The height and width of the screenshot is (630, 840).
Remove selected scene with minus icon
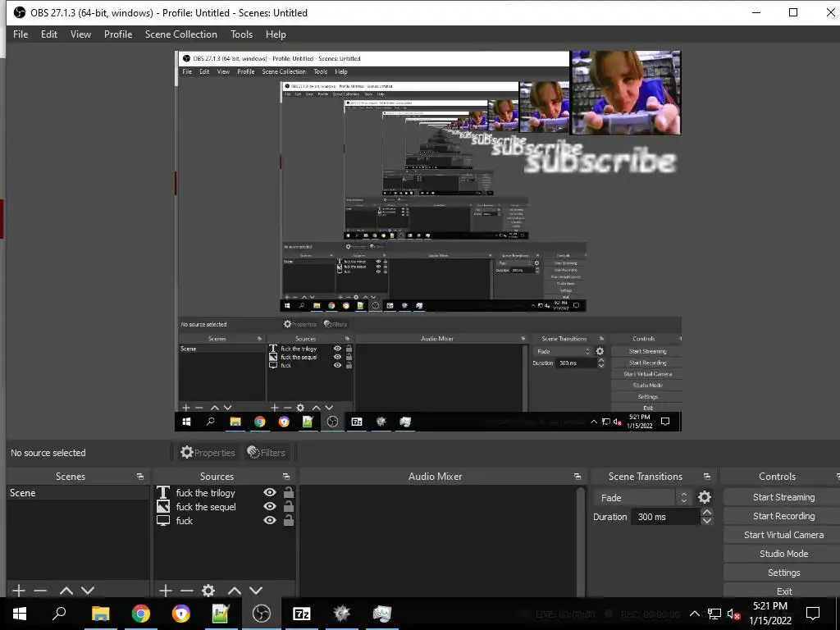[x=40, y=591]
